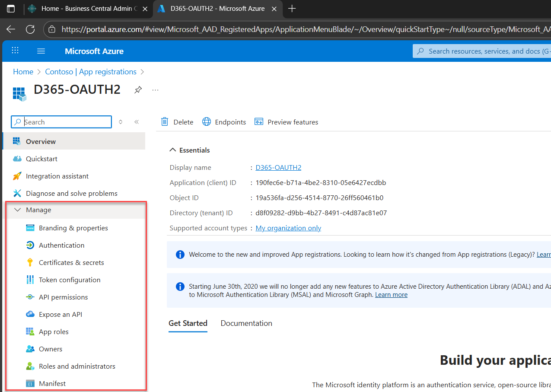
Task: Go back with the browser back arrow
Action: (11, 29)
